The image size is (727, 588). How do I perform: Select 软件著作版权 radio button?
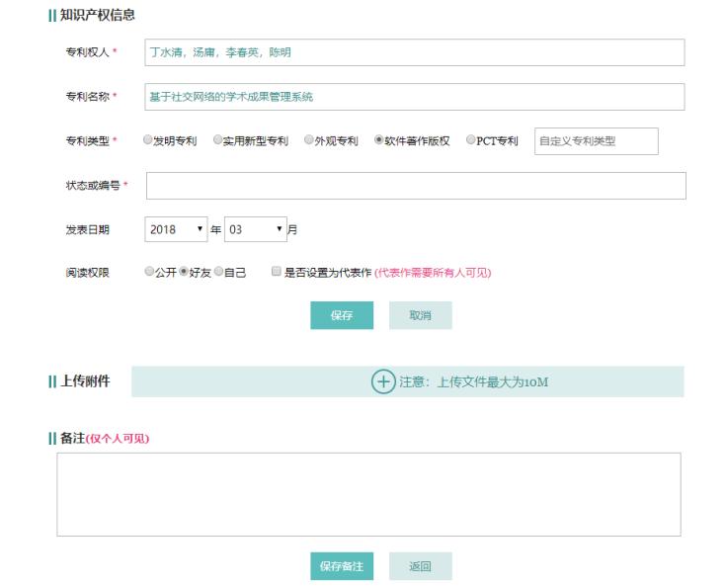378,140
